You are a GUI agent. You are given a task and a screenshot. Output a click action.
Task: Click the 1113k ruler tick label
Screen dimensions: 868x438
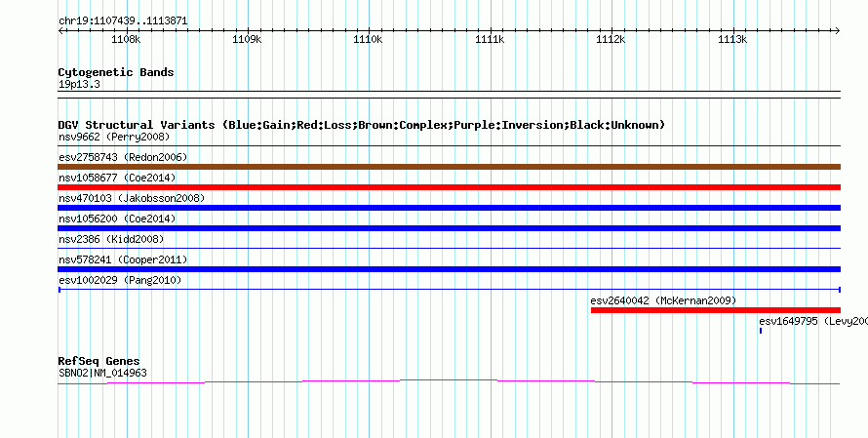coord(733,40)
